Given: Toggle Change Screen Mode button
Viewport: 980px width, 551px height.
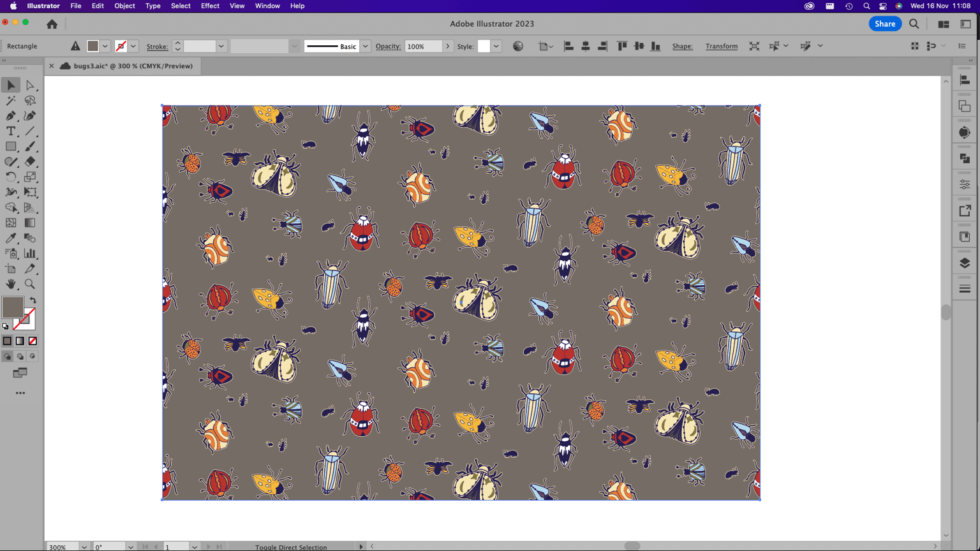Looking at the screenshot, I should pyautogui.click(x=20, y=372).
